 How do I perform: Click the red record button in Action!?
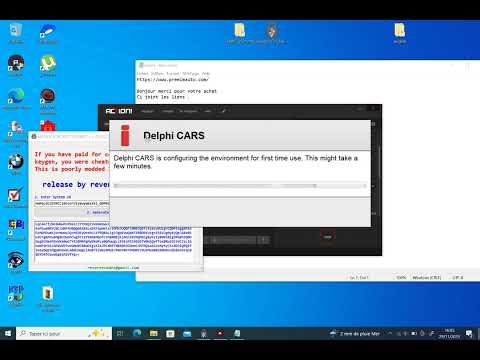coord(328,238)
